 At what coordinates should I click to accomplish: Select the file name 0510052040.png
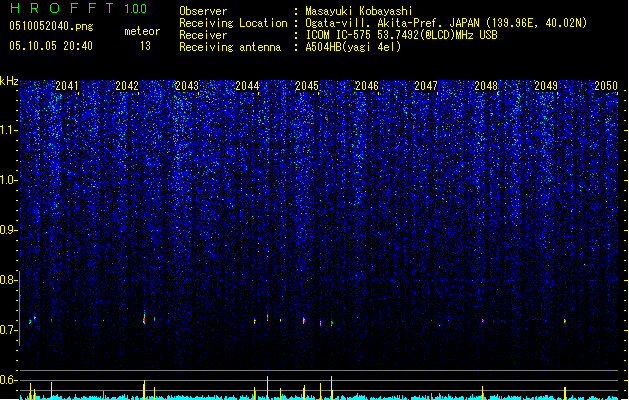click(x=51, y=26)
